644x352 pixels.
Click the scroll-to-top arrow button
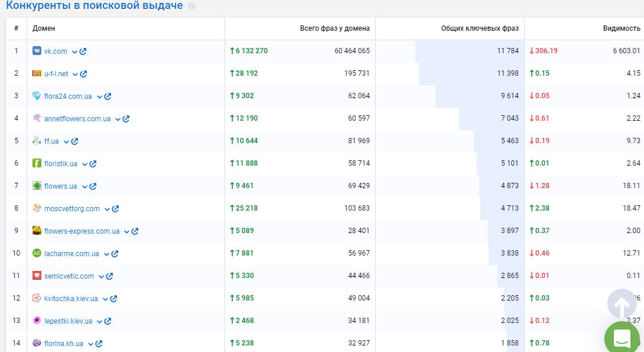(x=622, y=304)
